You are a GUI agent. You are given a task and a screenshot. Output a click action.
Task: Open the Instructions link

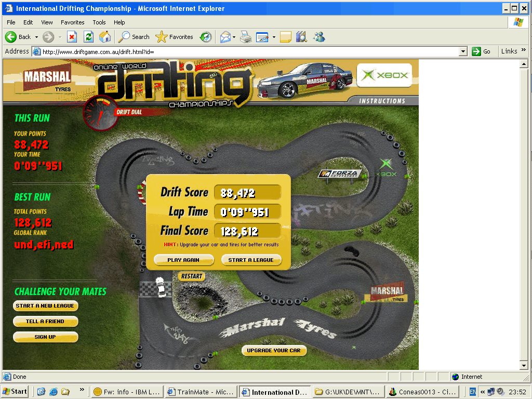pos(382,101)
